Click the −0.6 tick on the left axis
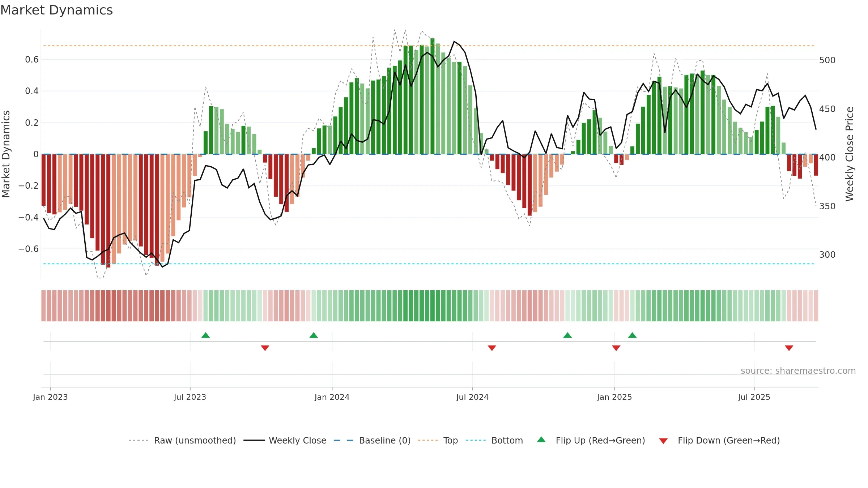 pos(29,249)
